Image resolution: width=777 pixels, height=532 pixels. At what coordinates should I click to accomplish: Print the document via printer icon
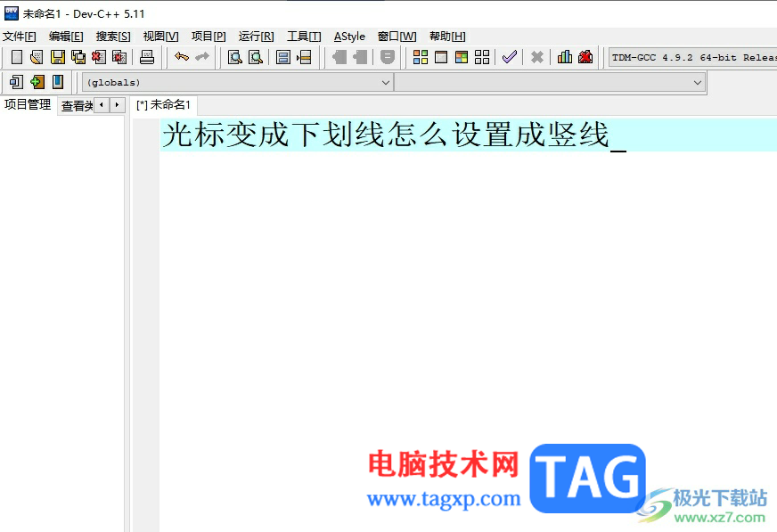(x=147, y=57)
